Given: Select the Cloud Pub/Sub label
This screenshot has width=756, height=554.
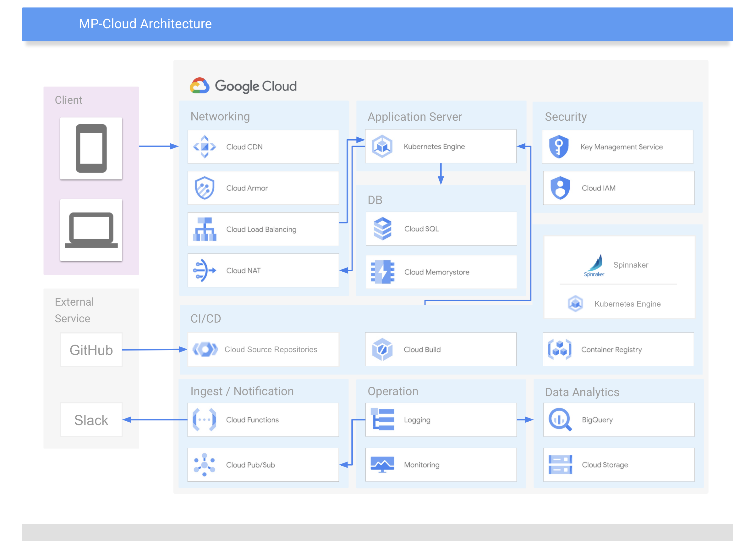Looking at the screenshot, I should (250, 465).
